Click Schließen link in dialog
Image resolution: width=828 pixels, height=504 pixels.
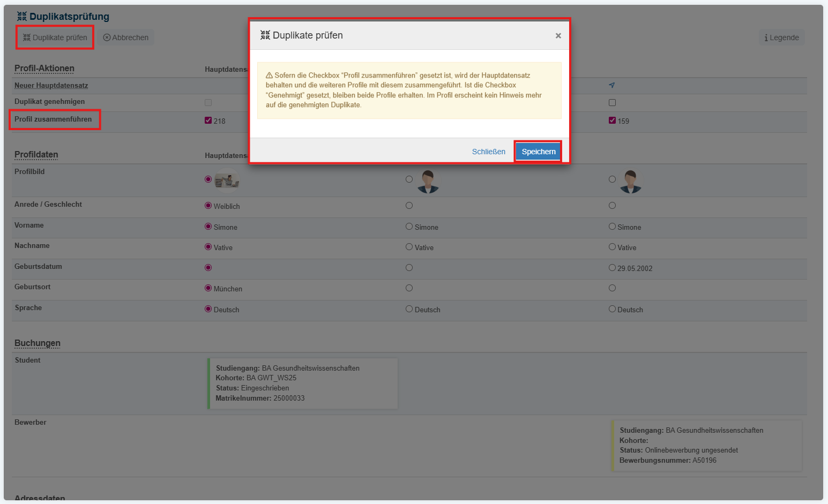coord(488,152)
